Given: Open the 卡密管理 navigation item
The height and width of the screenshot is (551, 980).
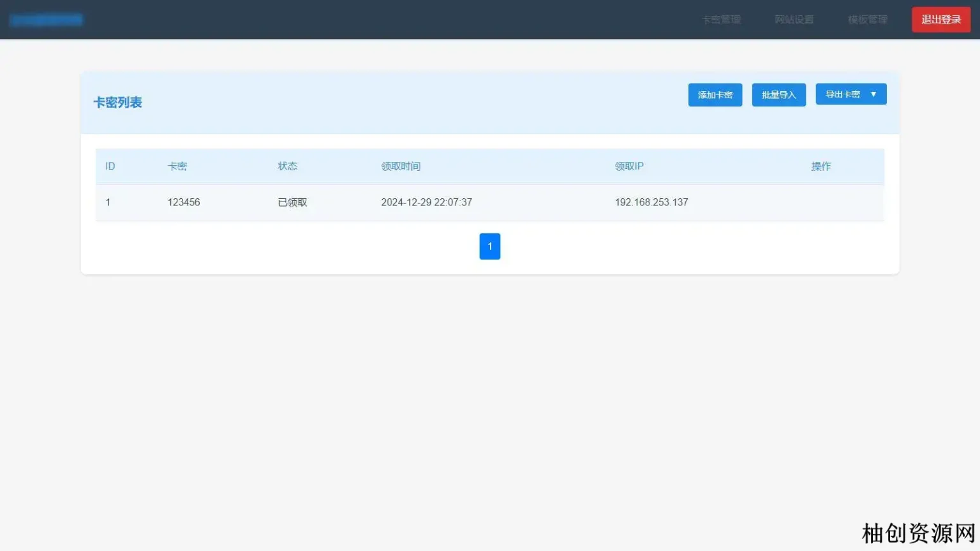Looking at the screenshot, I should [x=721, y=20].
